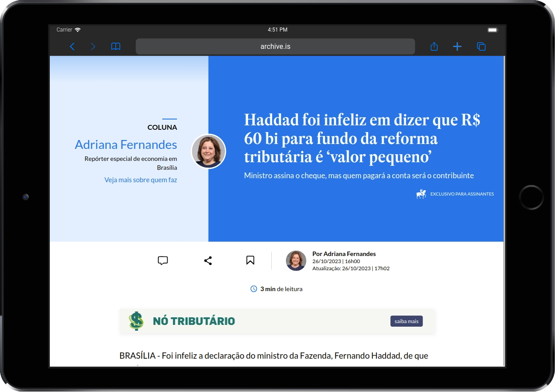555x392 pixels.
Task: Save the article with the bookmark icon
Action: [250, 260]
